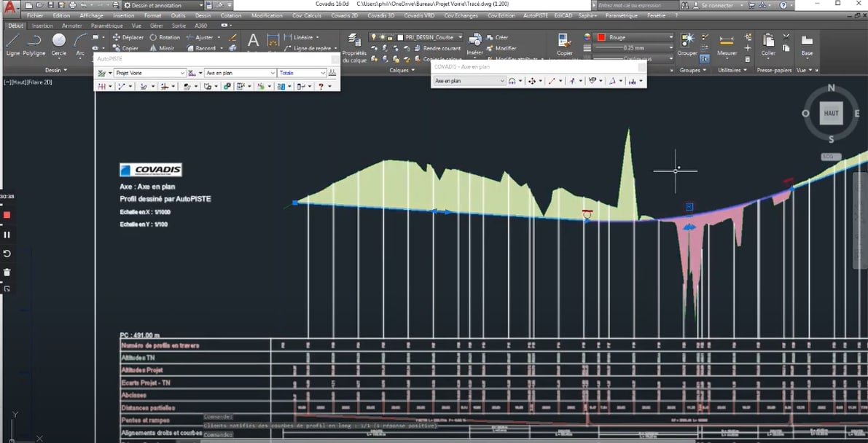
Task: Stop recording with the red square
Action: coord(7,215)
